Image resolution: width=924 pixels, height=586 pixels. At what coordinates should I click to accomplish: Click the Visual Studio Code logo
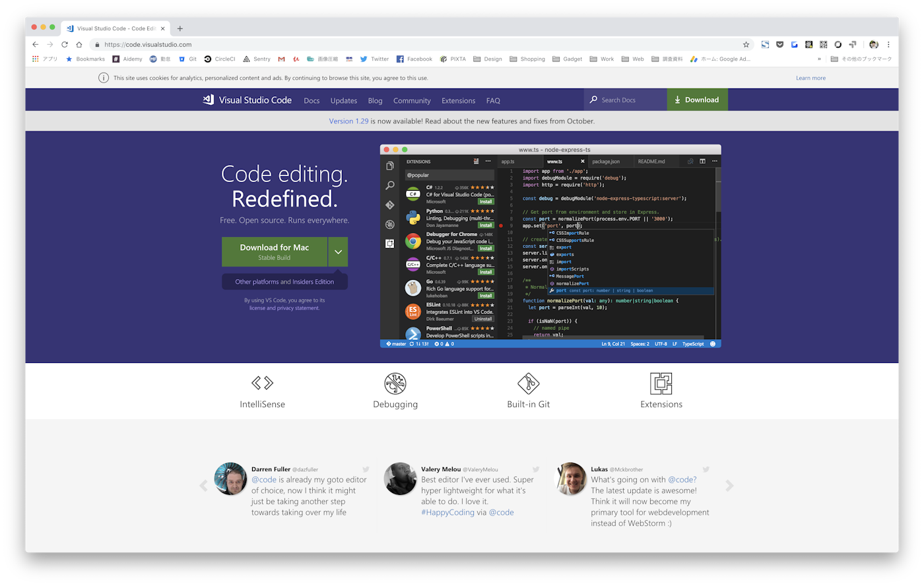pyautogui.click(x=247, y=100)
